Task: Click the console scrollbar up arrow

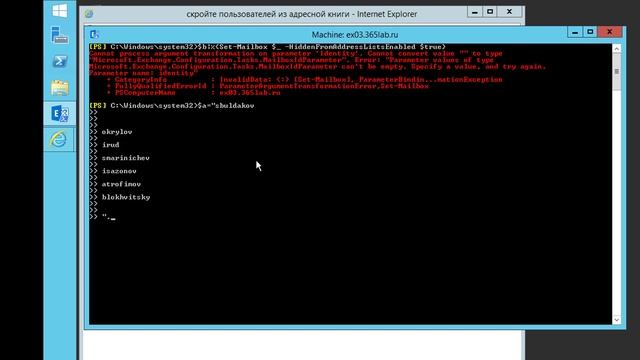Action: 616,48
